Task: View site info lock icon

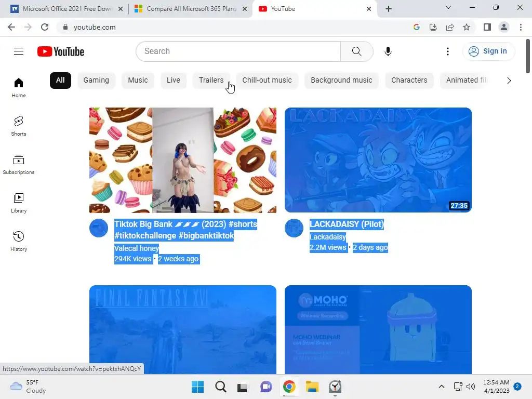Action: tap(65, 27)
